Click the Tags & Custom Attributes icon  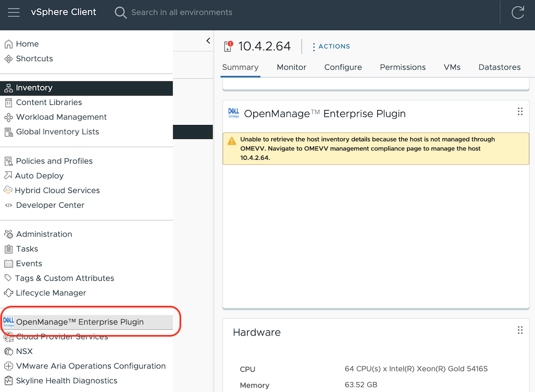coord(8,278)
